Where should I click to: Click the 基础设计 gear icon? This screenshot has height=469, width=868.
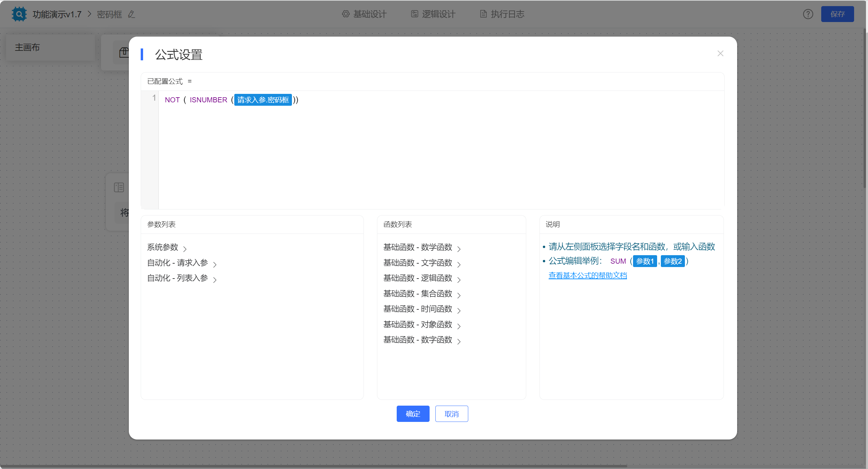coord(346,14)
